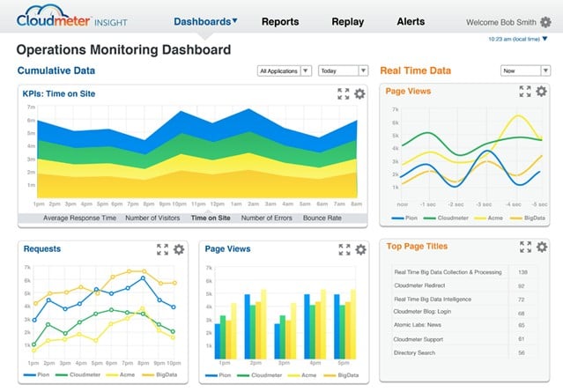
Task: Toggle BigData series in bar chart legend
Action: pos(342,375)
